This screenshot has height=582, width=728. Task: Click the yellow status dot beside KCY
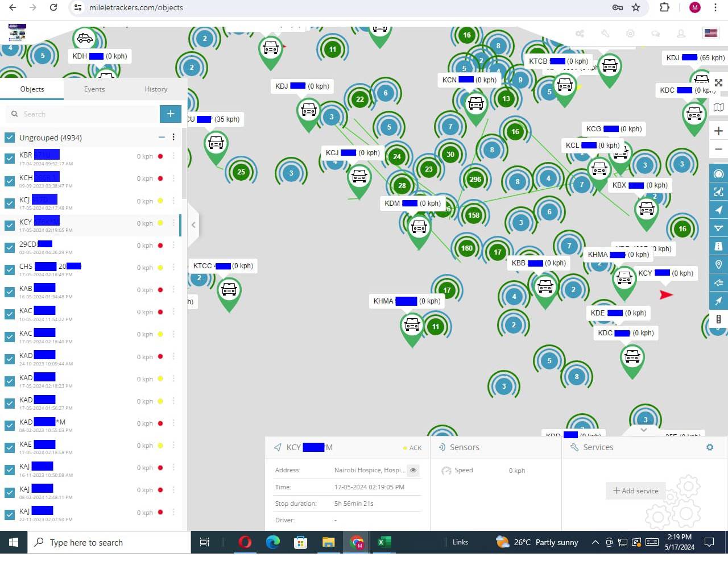tap(160, 223)
